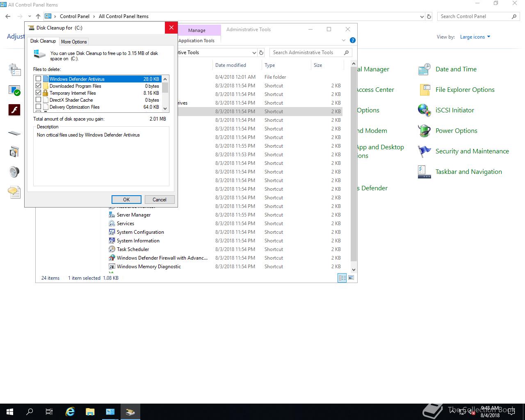
Task: Open the Manage ribbon tab
Action: click(x=197, y=30)
